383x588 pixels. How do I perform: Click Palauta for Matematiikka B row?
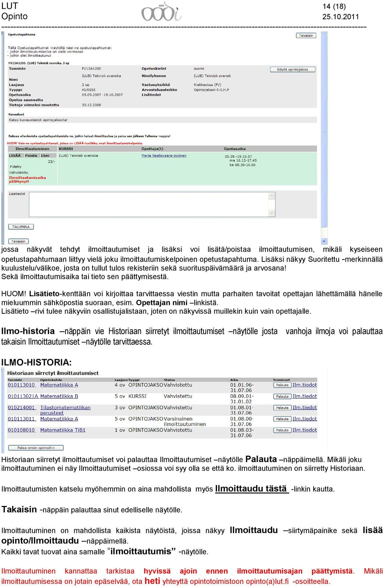pos(282,396)
